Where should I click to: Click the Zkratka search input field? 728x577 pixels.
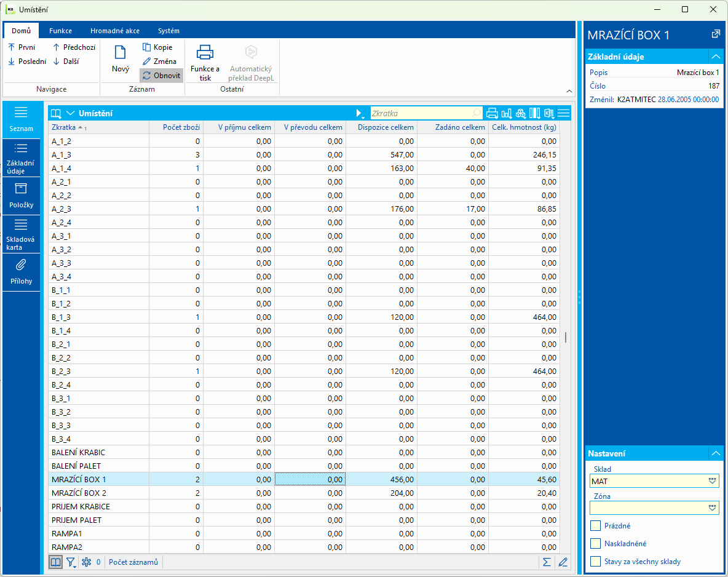[x=421, y=113]
